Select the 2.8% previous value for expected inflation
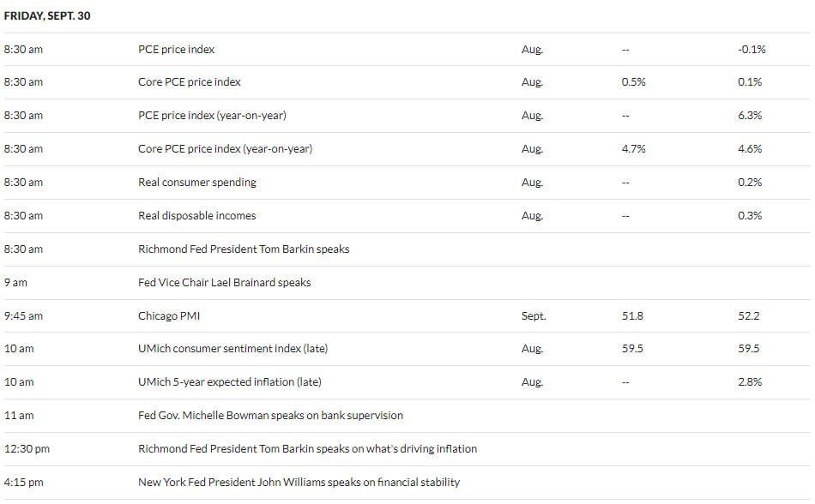This screenshot has height=504, width=815. [x=750, y=382]
